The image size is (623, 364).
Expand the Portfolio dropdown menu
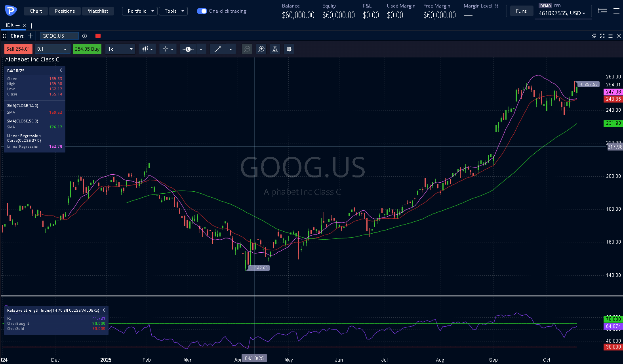click(x=140, y=11)
